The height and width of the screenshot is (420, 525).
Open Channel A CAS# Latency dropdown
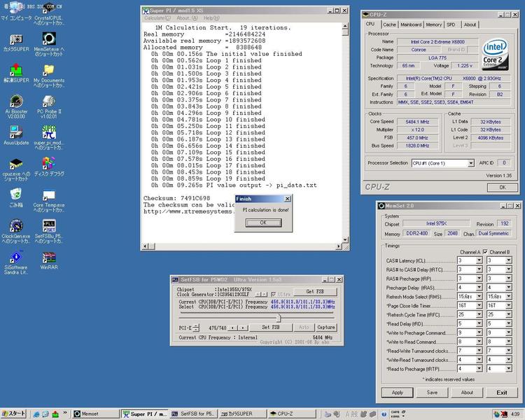(479, 260)
